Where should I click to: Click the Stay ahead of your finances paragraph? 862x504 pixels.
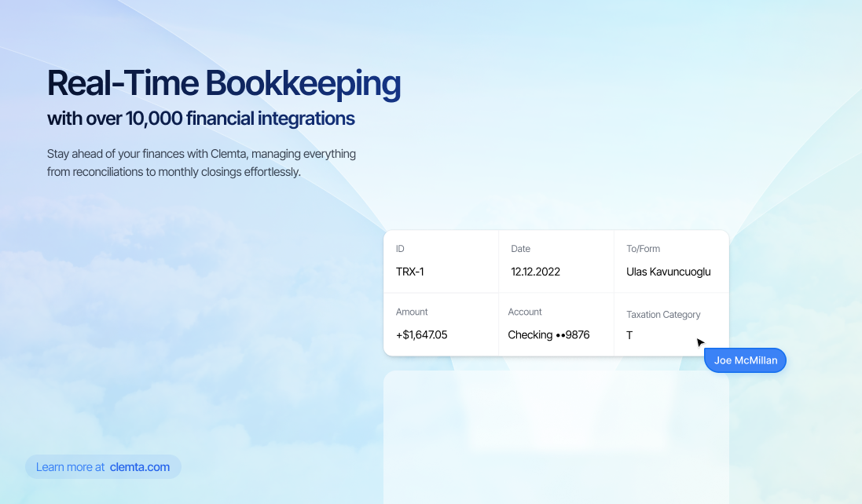(201, 163)
